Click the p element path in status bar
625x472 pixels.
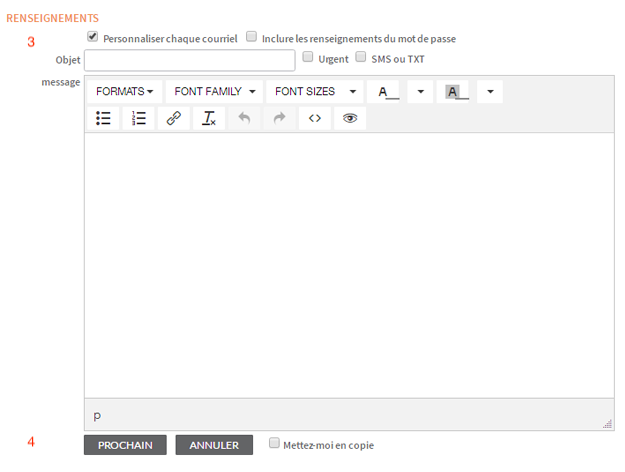pos(97,416)
